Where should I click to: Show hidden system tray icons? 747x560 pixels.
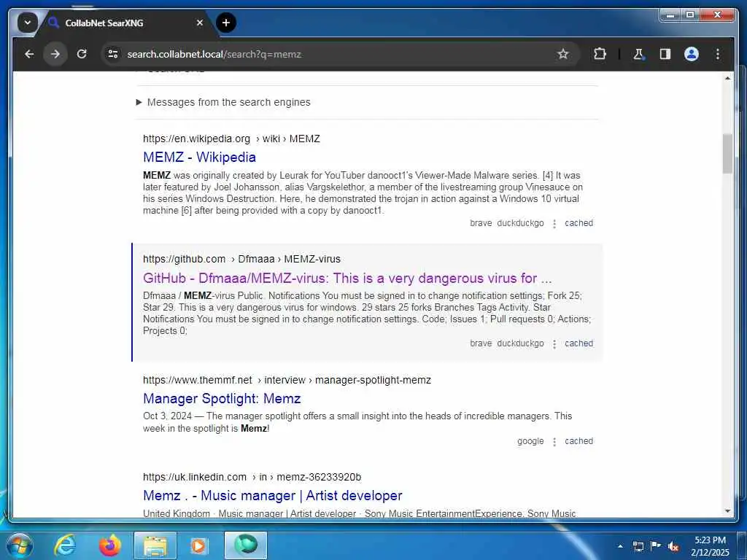click(x=620, y=546)
